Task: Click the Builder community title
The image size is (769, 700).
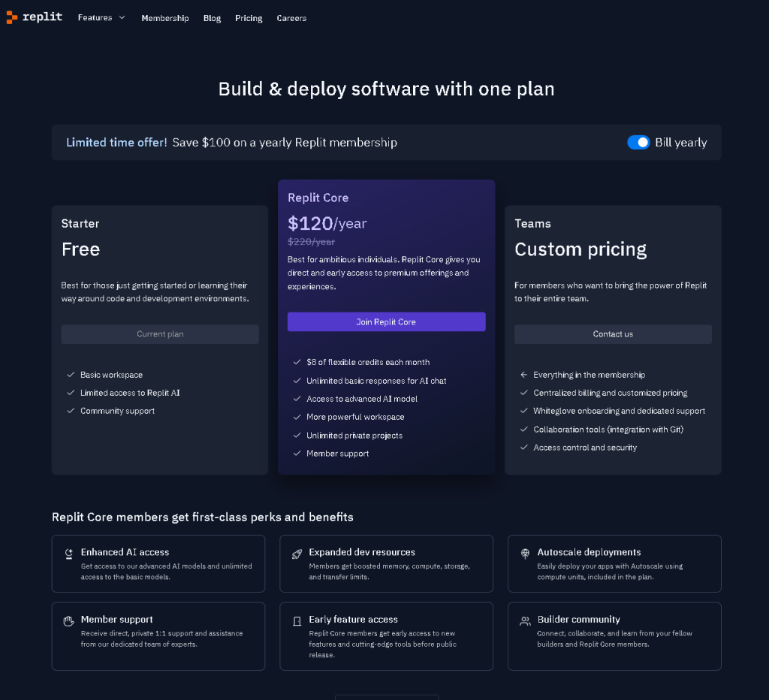Action: coord(579,620)
